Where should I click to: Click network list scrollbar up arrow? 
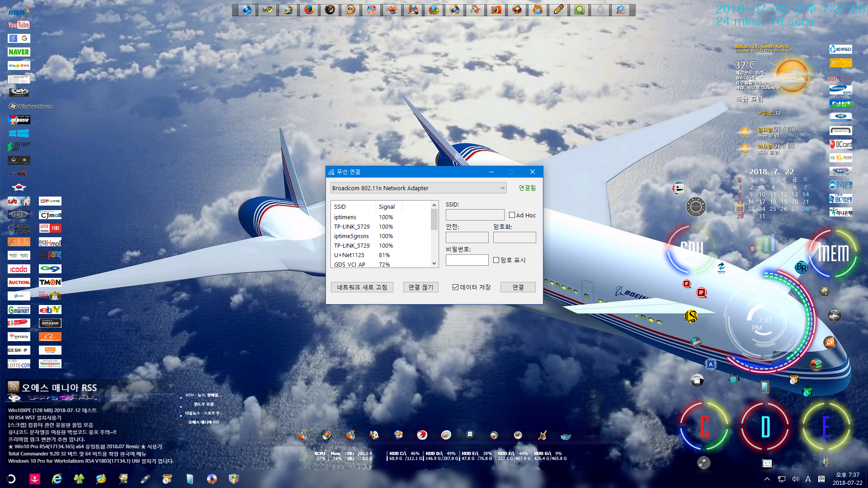pyautogui.click(x=434, y=205)
